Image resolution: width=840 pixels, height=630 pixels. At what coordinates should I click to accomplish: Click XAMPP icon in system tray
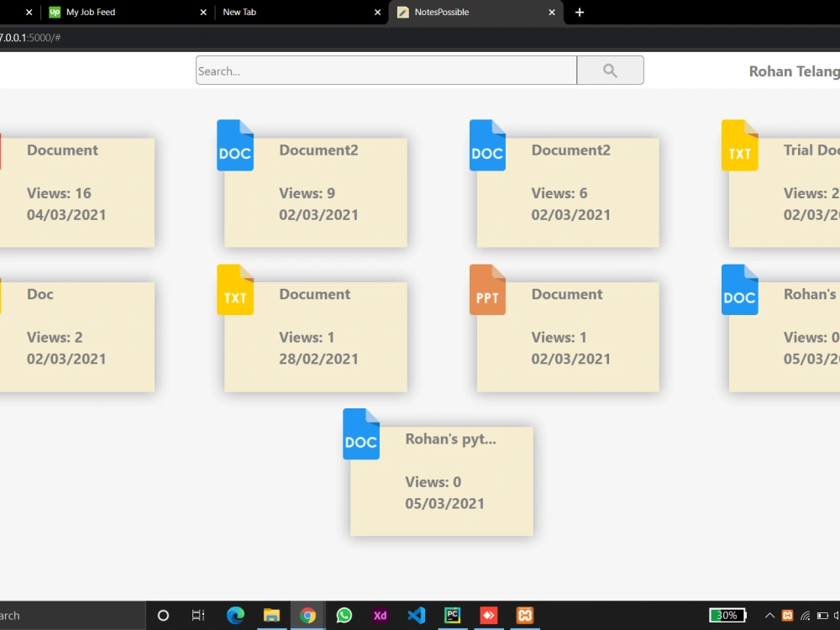click(788, 616)
